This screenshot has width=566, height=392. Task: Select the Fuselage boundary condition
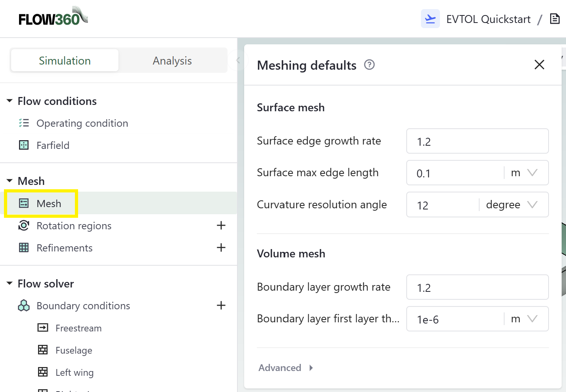tap(74, 350)
